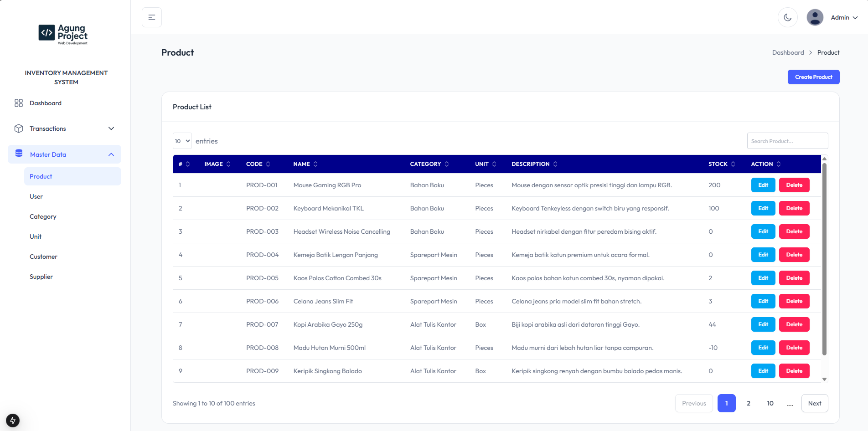Sort by the CODE column arrows
The height and width of the screenshot is (431, 868).
click(268, 164)
